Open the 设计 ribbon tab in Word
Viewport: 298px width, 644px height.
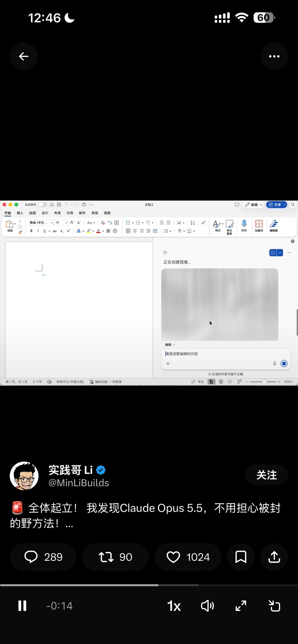45,213
